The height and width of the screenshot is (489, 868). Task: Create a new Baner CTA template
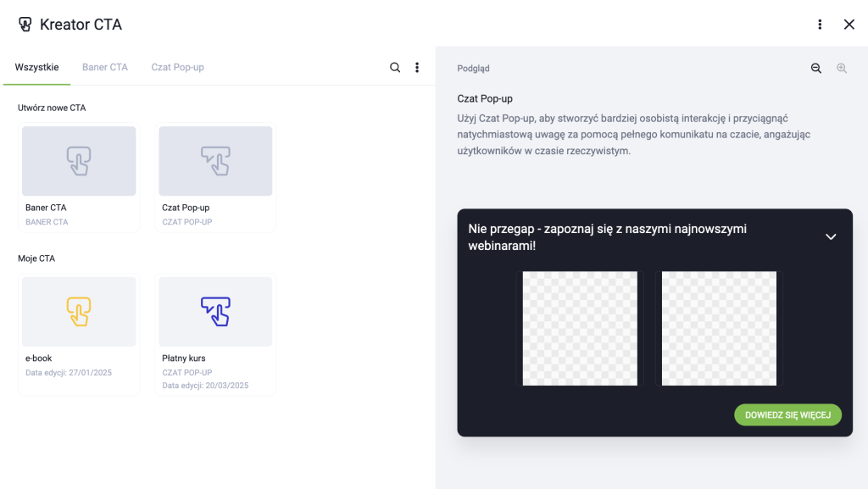pos(79,178)
